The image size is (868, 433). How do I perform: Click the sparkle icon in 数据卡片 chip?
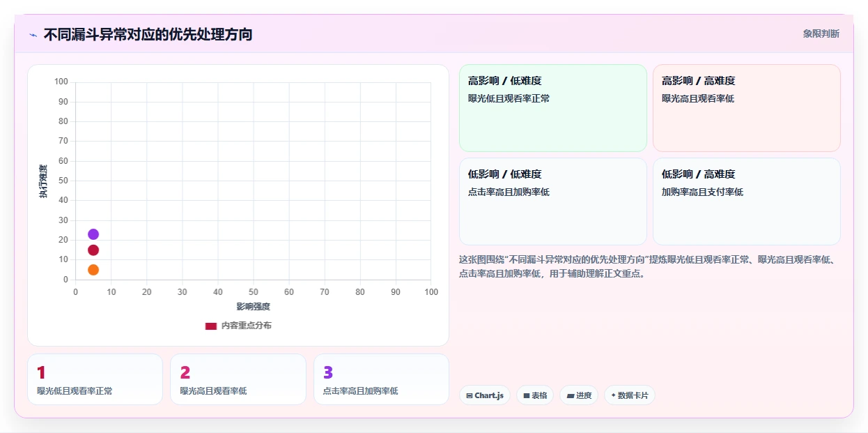coord(613,395)
